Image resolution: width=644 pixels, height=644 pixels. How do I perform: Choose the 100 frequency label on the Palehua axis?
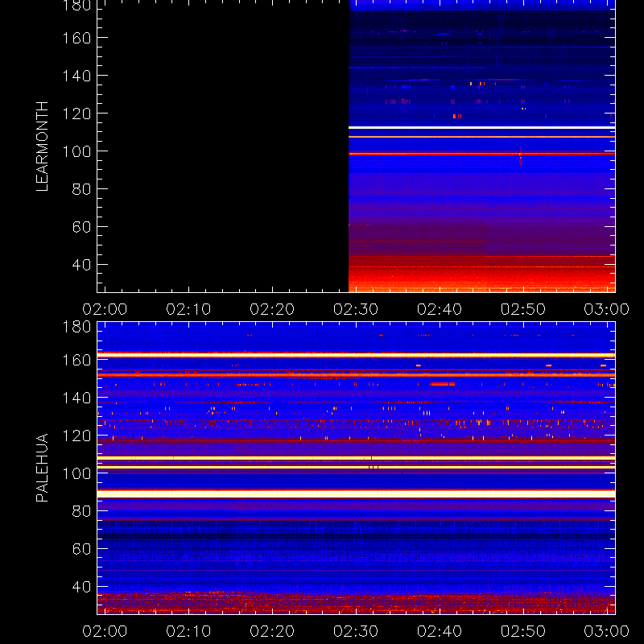coord(76,473)
